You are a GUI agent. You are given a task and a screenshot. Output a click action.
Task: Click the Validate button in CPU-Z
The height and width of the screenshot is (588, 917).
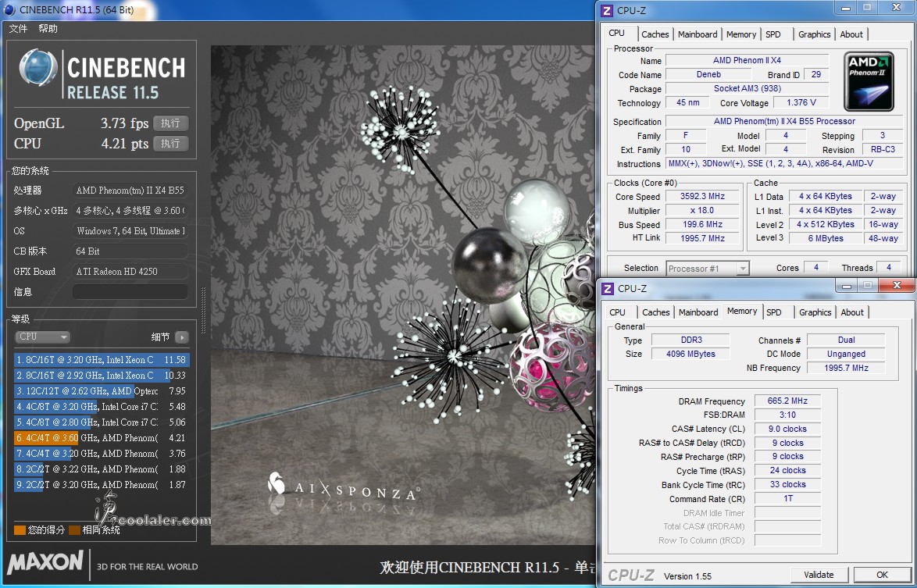819,575
